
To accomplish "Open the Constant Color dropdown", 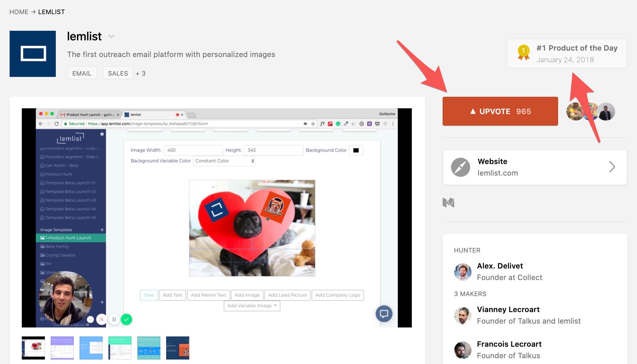I will (x=224, y=161).
